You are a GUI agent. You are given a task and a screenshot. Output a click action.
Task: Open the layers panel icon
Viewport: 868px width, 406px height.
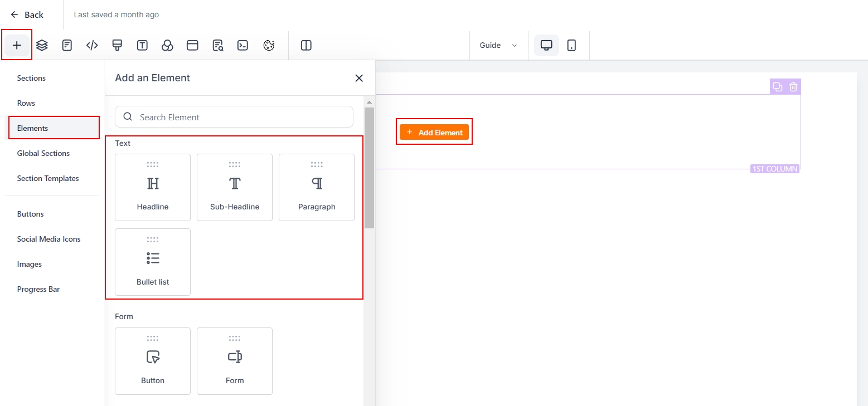(42, 45)
